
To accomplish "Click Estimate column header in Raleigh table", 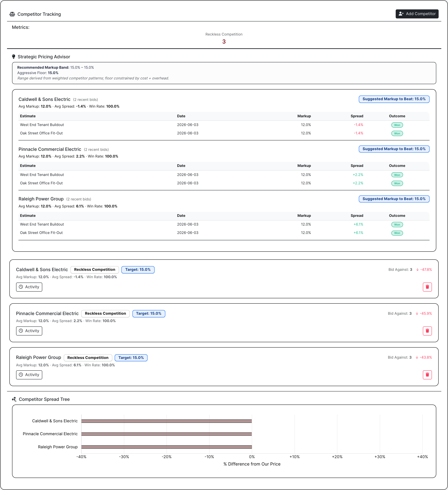I will pyautogui.click(x=28, y=215).
